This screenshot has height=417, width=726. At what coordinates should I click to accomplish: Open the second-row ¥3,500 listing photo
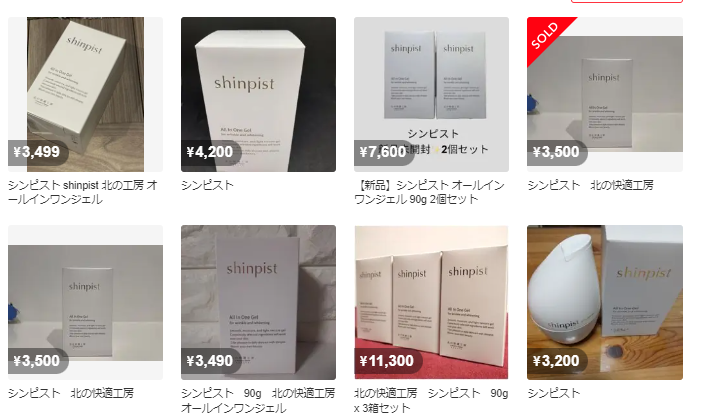point(85,303)
